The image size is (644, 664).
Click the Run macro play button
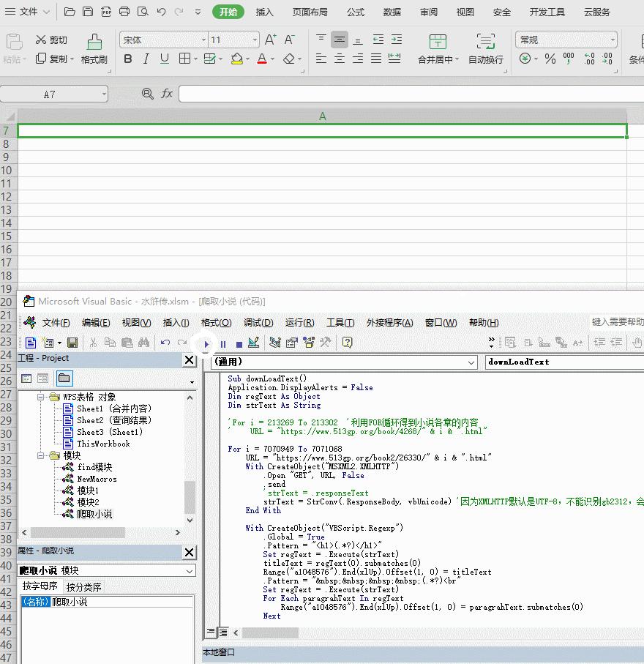(207, 343)
